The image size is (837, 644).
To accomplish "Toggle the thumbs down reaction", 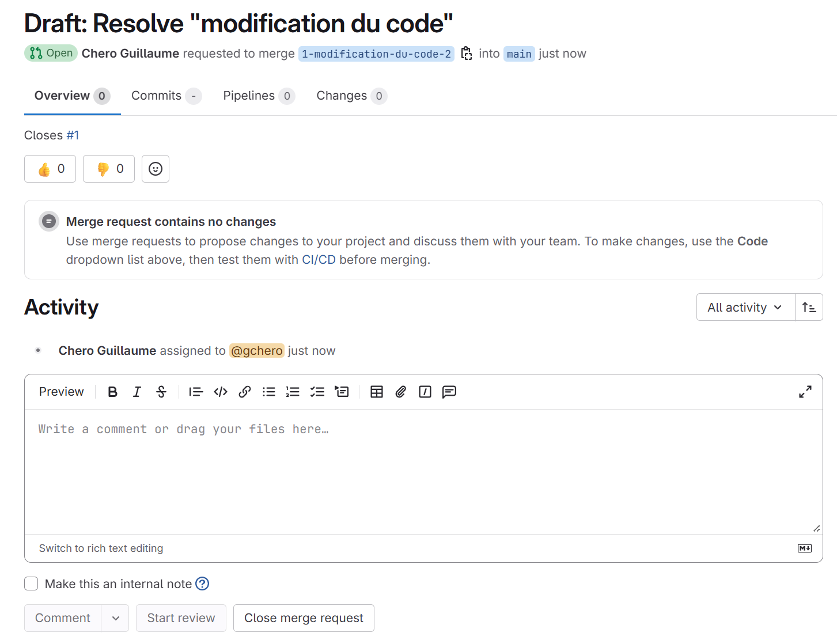I will point(109,169).
